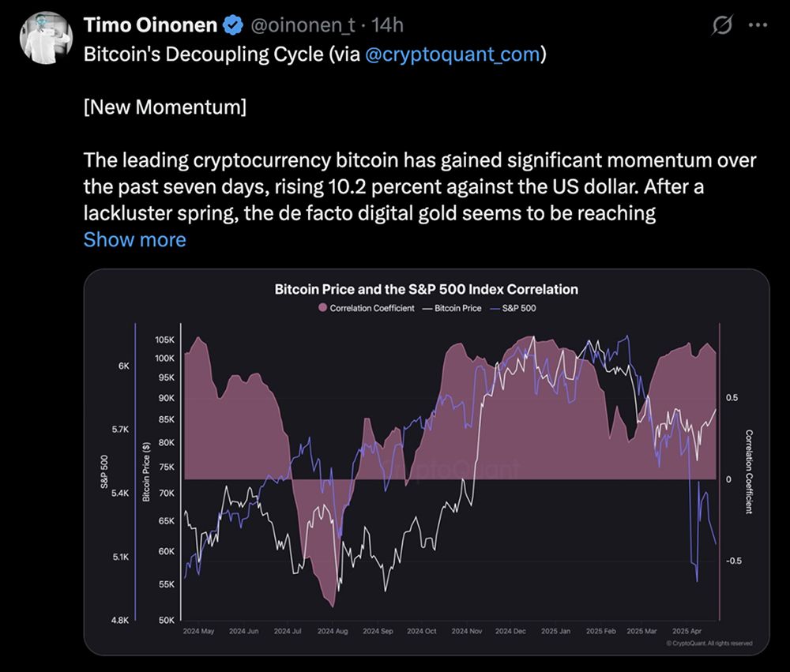Click the Timo Oinonen display name
The height and width of the screenshot is (672, 790).
[150, 26]
